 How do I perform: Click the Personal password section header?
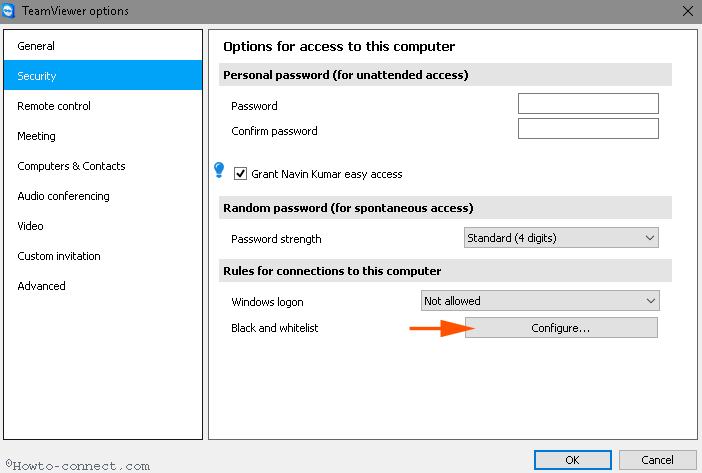click(445, 75)
